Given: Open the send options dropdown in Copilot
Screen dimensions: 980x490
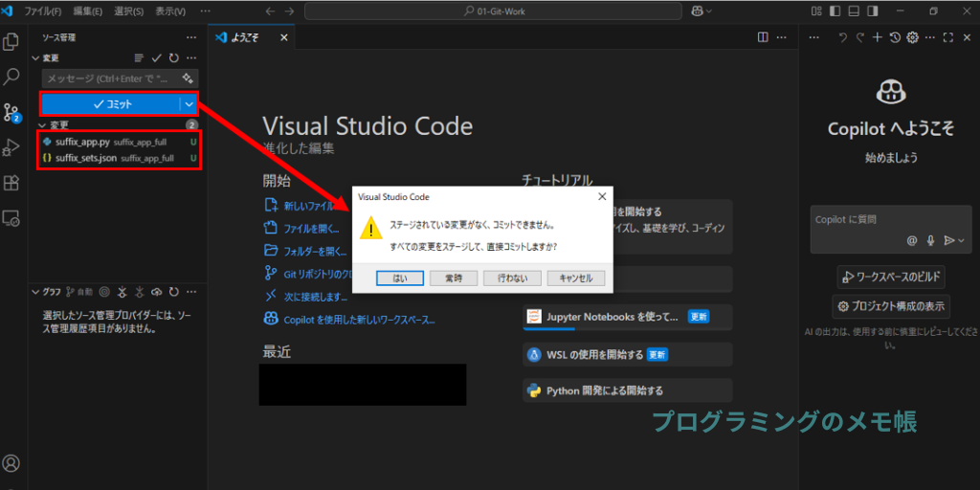Looking at the screenshot, I should pos(961,240).
